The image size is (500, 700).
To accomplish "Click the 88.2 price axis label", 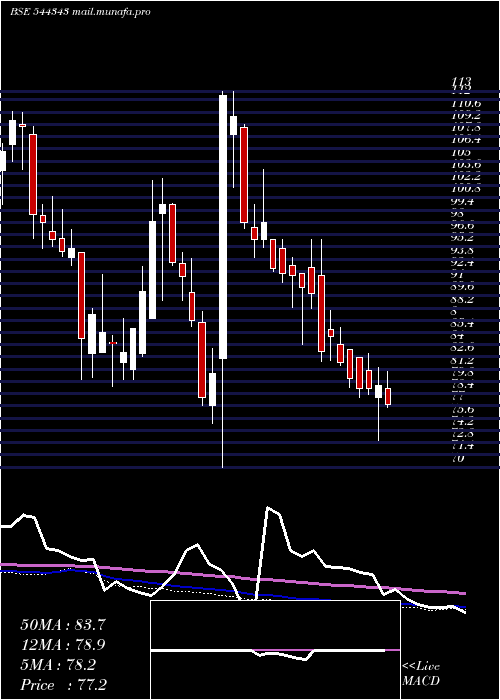I will tap(464, 300).
